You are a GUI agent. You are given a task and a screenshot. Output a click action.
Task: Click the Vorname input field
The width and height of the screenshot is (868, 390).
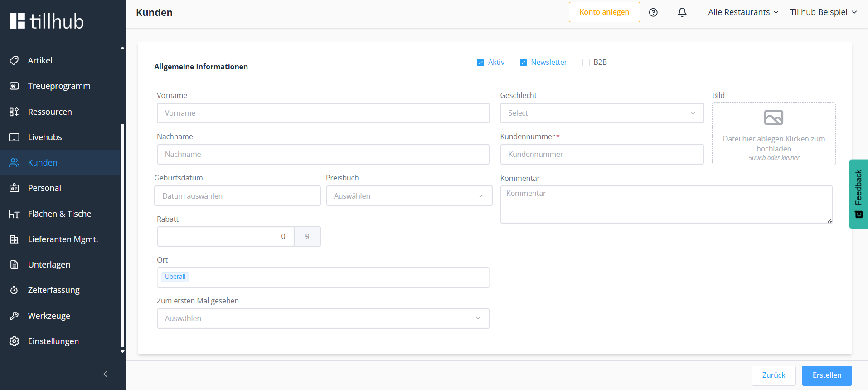(x=323, y=113)
